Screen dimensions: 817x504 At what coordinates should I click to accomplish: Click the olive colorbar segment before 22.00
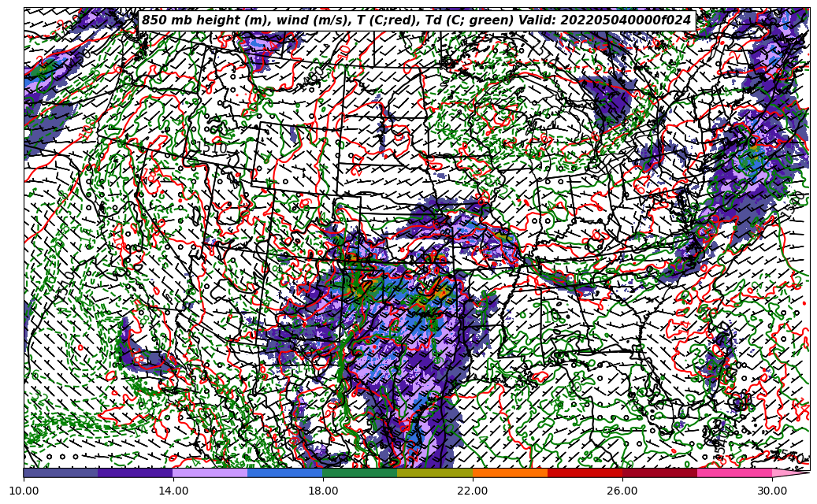435,472
